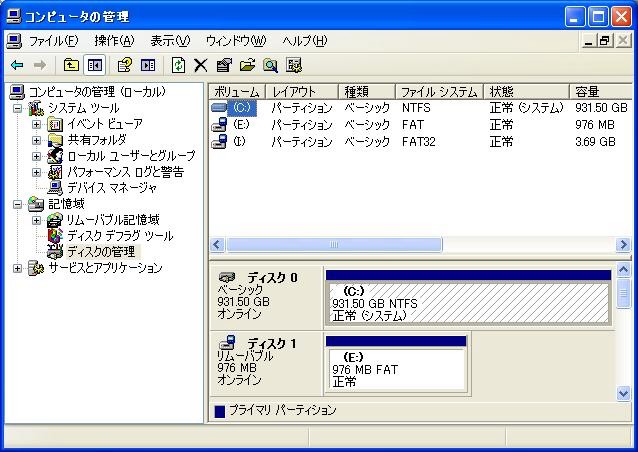This screenshot has width=638, height=452.
Task: Click the blue プライマリ パーティション legend swatch
Action: click(219, 412)
